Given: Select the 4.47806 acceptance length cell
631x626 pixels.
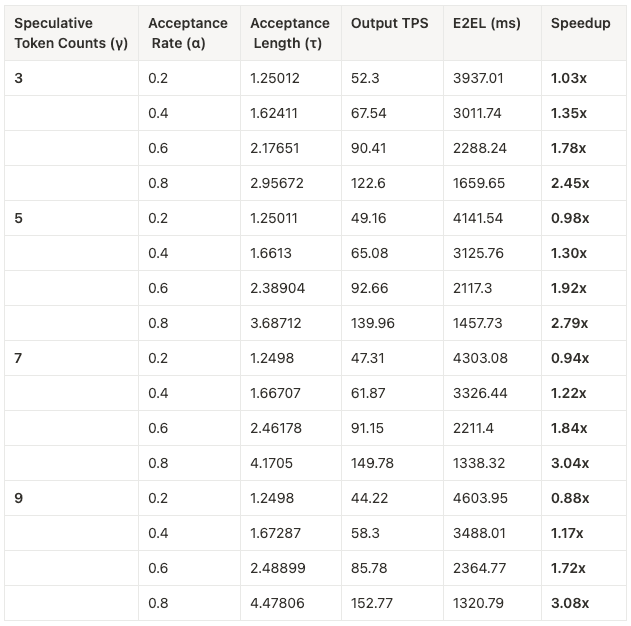Looking at the screenshot, I should click(x=277, y=603).
